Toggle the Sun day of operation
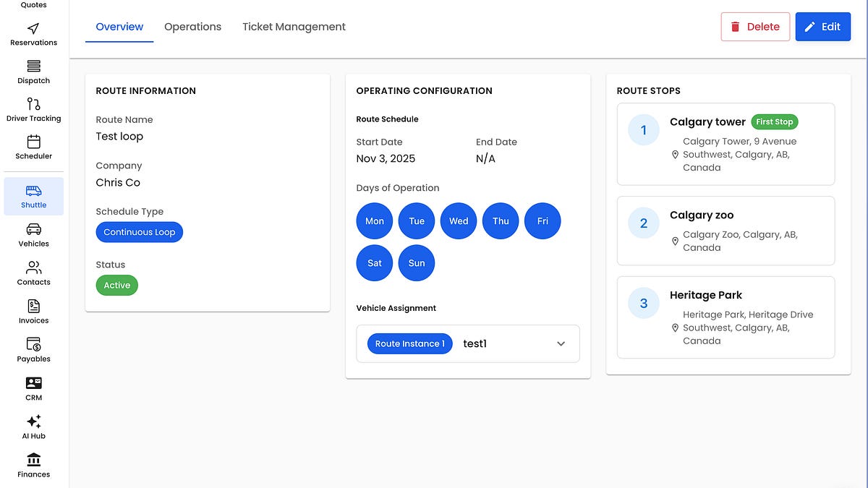This screenshot has width=868, height=488. [417, 263]
